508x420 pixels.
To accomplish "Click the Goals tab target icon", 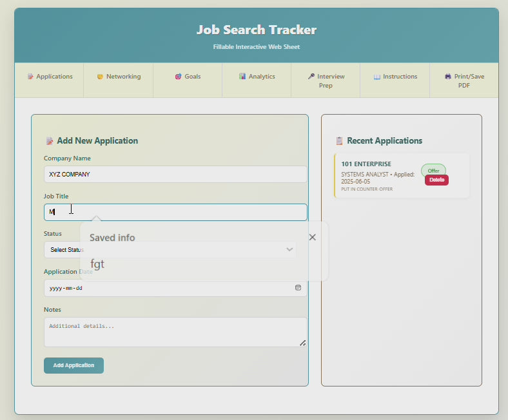I will [178, 77].
